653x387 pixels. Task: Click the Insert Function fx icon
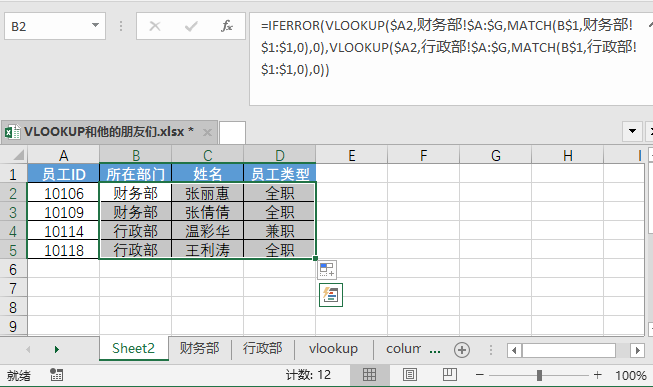click(x=227, y=26)
